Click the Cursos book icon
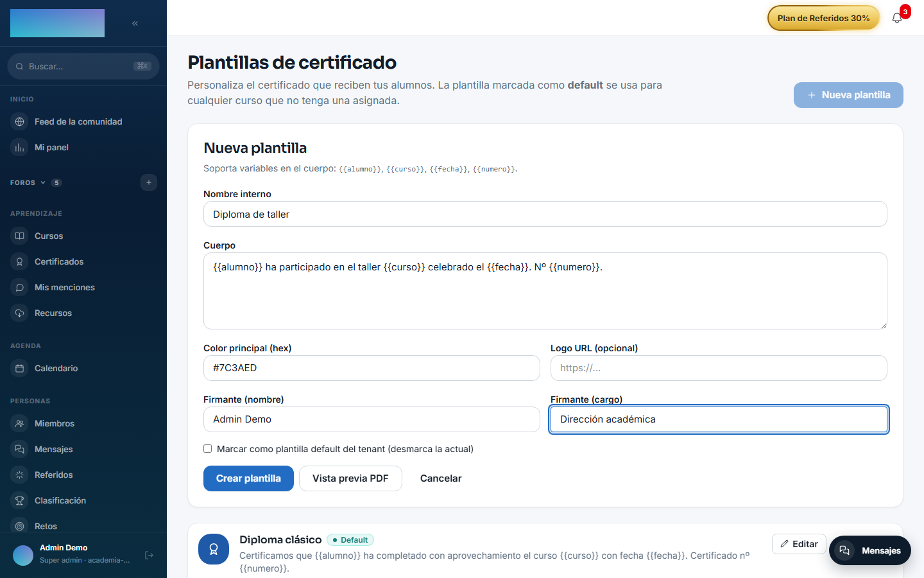The width and height of the screenshot is (924, 578). (x=20, y=236)
